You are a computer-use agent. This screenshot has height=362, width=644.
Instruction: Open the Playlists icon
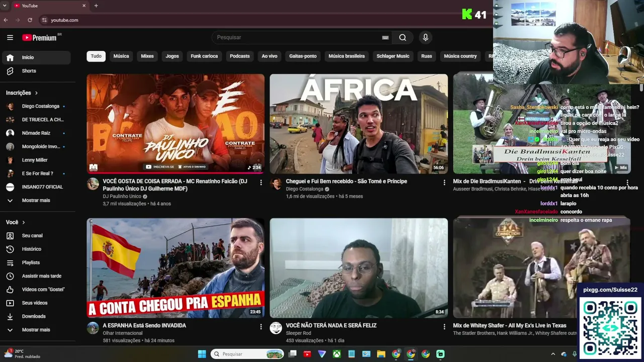(x=10, y=262)
